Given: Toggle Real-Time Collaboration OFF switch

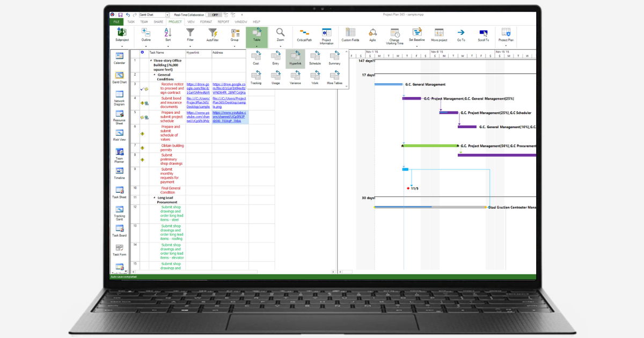Looking at the screenshot, I should tap(215, 15).
